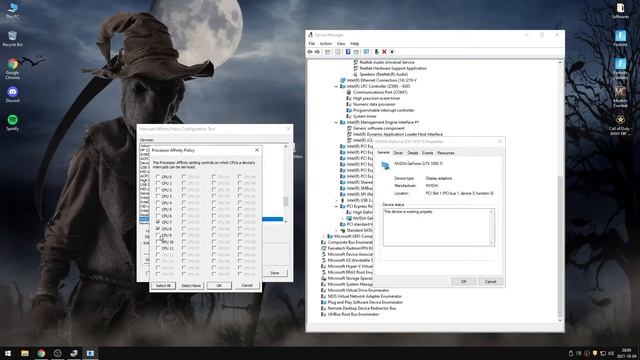Open Help menu in Device Manager

355,44
